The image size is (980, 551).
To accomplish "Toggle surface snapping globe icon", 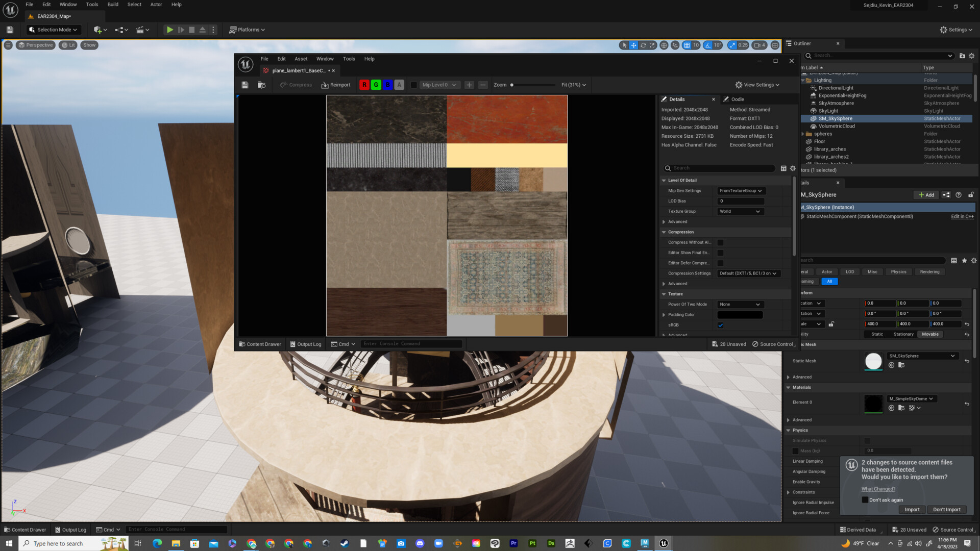I will [x=664, y=45].
